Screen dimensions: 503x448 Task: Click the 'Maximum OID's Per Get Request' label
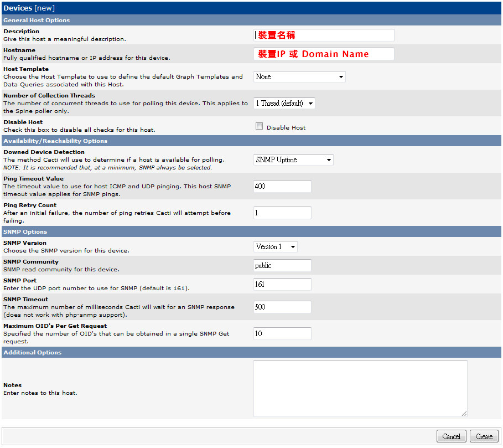pyautogui.click(x=55, y=326)
